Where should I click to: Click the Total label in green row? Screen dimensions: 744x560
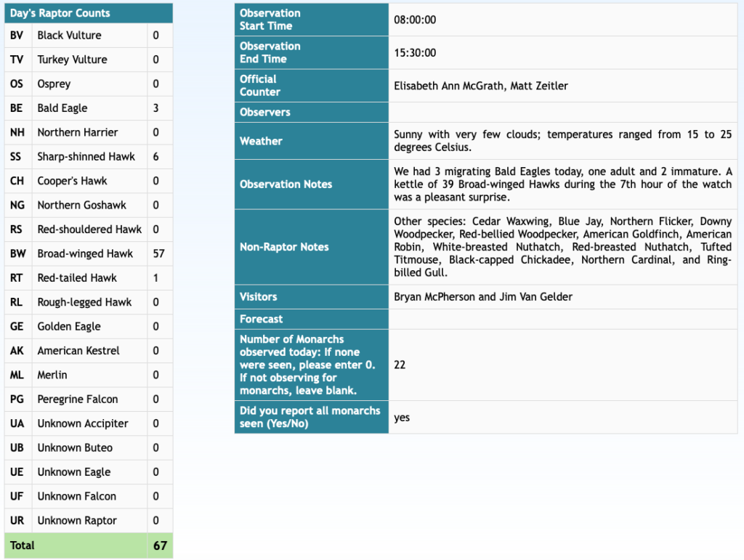(x=23, y=545)
